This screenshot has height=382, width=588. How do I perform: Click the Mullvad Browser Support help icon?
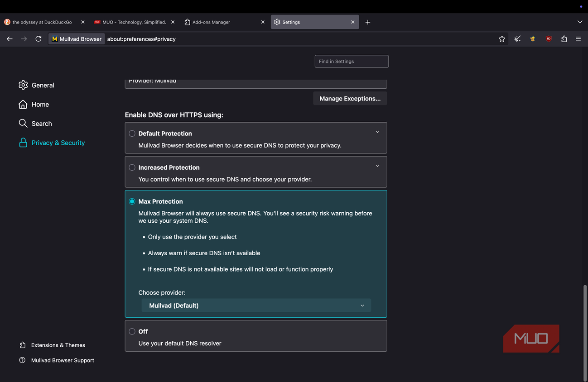pyautogui.click(x=22, y=360)
